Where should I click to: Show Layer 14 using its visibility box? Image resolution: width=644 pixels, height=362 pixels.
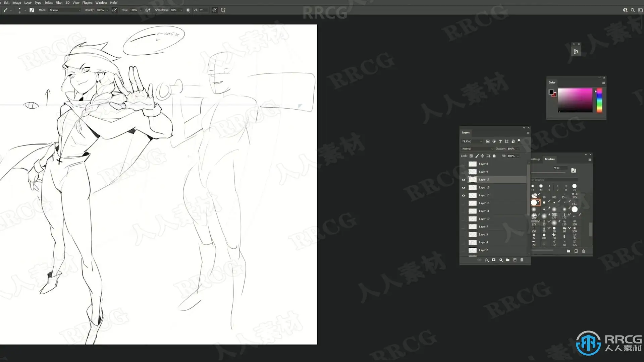464,203
